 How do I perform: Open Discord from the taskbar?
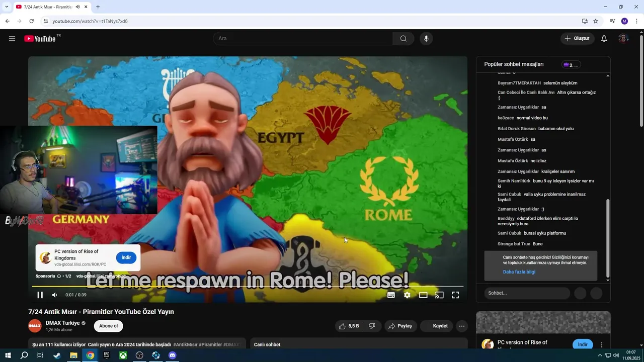click(x=173, y=355)
